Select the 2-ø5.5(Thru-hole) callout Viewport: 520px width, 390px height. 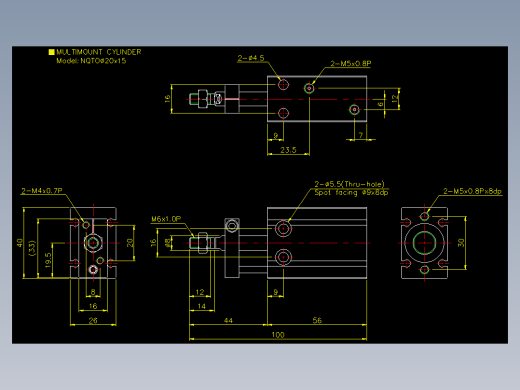[x=350, y=184]
